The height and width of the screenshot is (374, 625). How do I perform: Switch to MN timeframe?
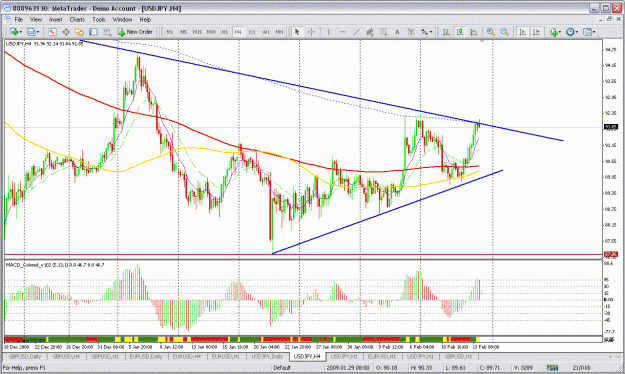click(x=279, y=32)
